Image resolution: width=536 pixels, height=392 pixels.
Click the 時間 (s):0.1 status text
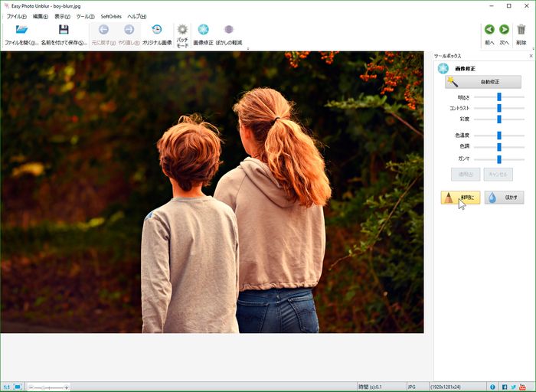(370, 387)
